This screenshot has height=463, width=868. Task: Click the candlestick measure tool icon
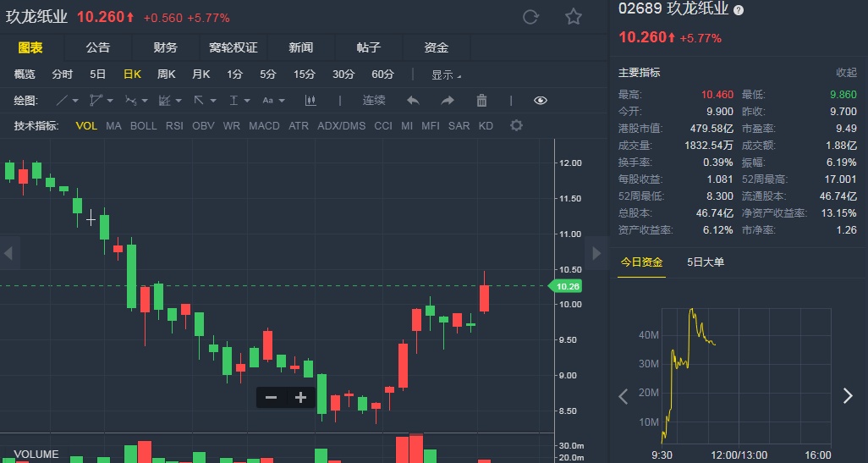[x=310, y=101]
